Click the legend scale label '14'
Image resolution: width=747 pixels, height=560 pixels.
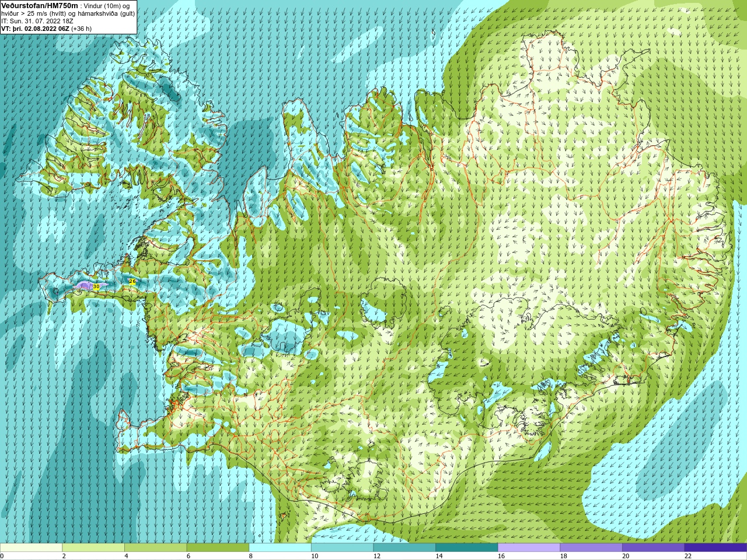pos(439,556)
